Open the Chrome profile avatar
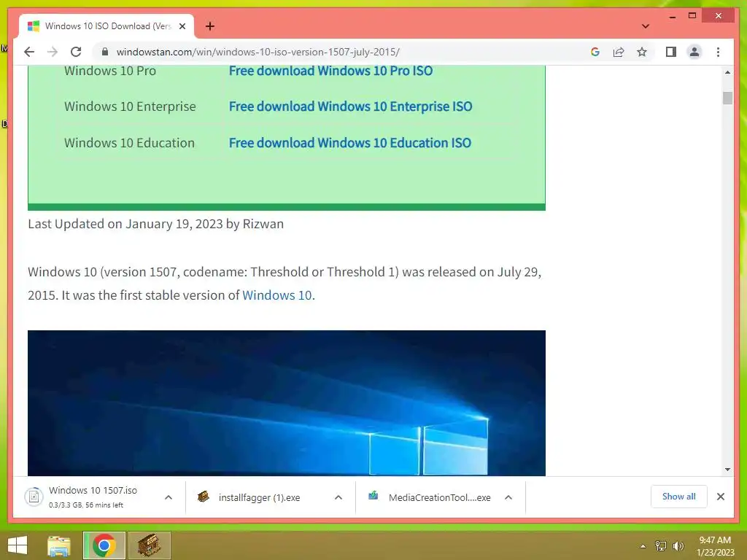The image size is (747, 560). click(694, 52)
